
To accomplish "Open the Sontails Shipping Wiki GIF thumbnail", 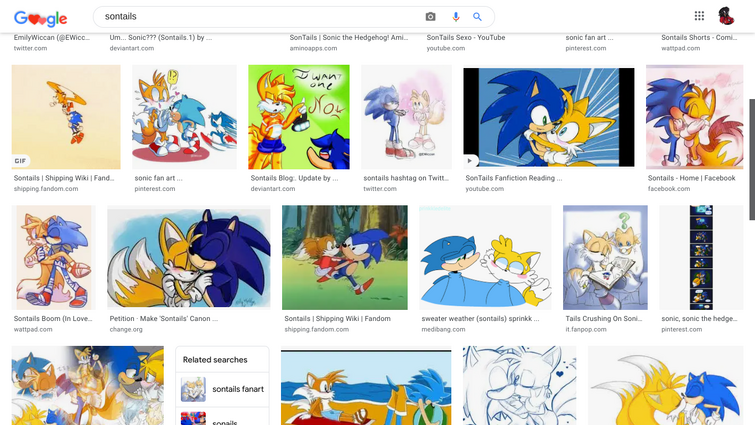I will [x=66, y=117].
